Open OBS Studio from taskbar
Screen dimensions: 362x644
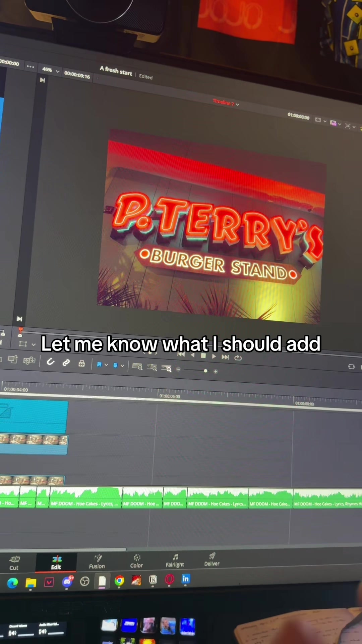pyautogui.click(x=85, y=581)
